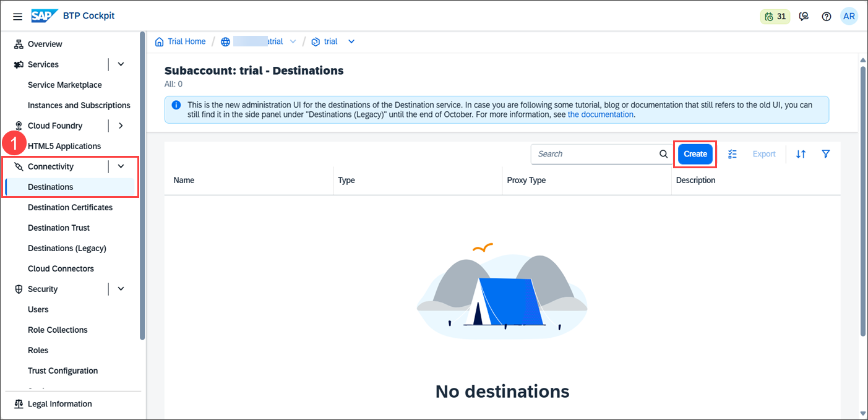Click the Services puzzle icon
The width and height of the screenshot is (868, 420).
pos(19,64)
